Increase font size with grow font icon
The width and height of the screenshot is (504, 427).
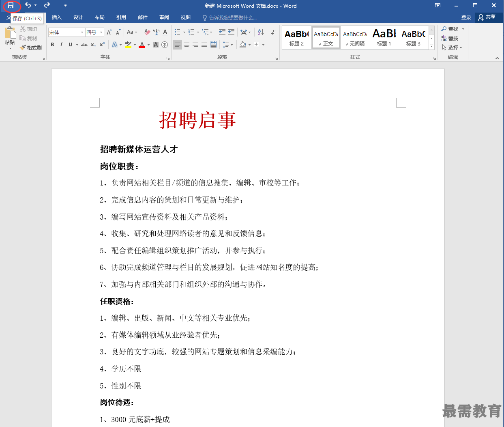point(109,32)
